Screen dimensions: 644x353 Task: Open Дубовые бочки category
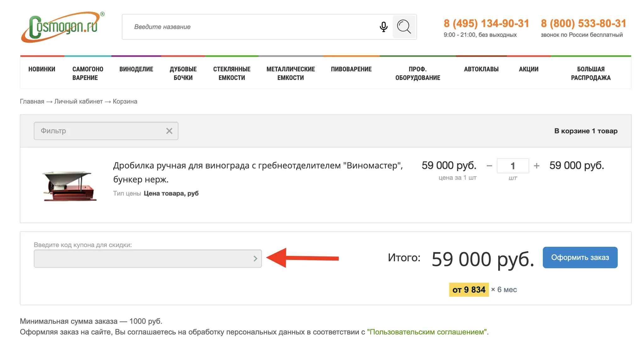tap(183, 73)
